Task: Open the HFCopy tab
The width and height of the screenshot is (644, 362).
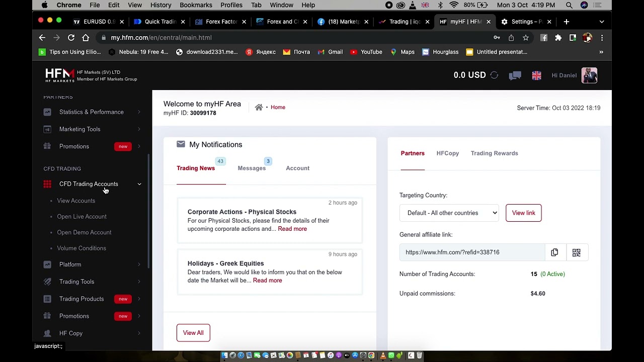Action: (448, 153)
